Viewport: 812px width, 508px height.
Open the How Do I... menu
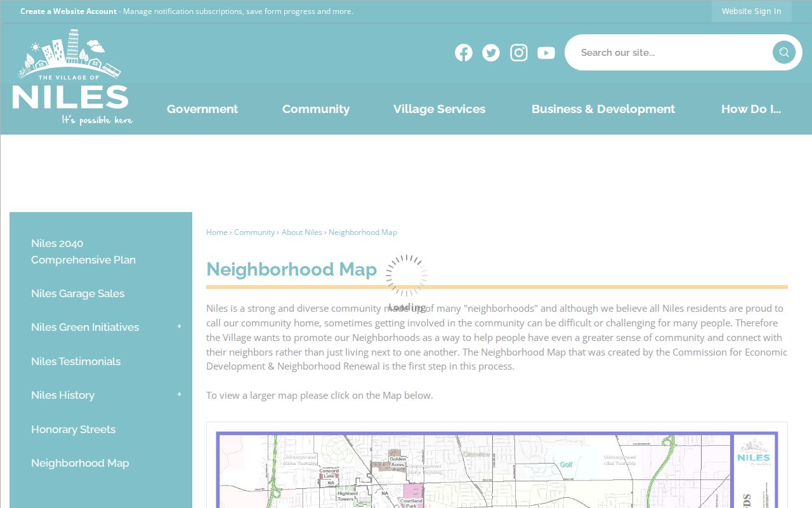point(751,109)
